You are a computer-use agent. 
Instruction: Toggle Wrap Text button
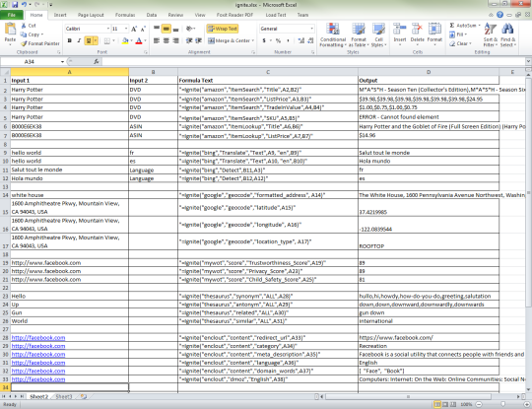(223, 29)
